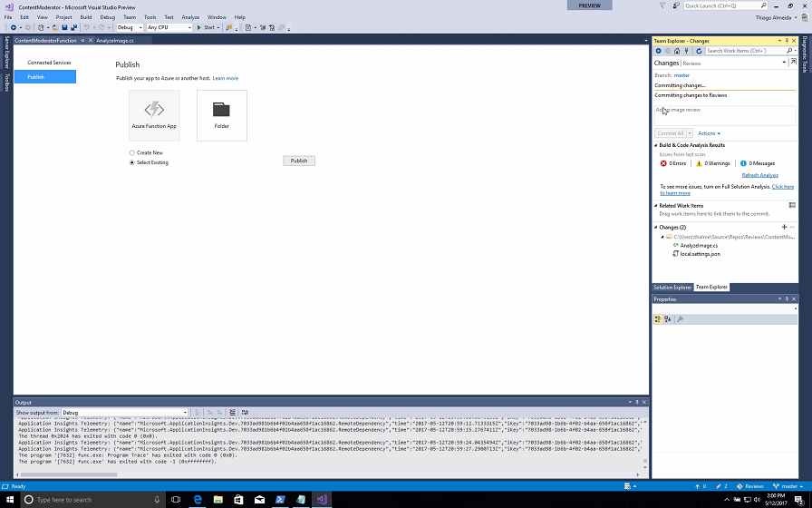Collapse the Build & Code Analysis Results section

[x=656, y=145]
